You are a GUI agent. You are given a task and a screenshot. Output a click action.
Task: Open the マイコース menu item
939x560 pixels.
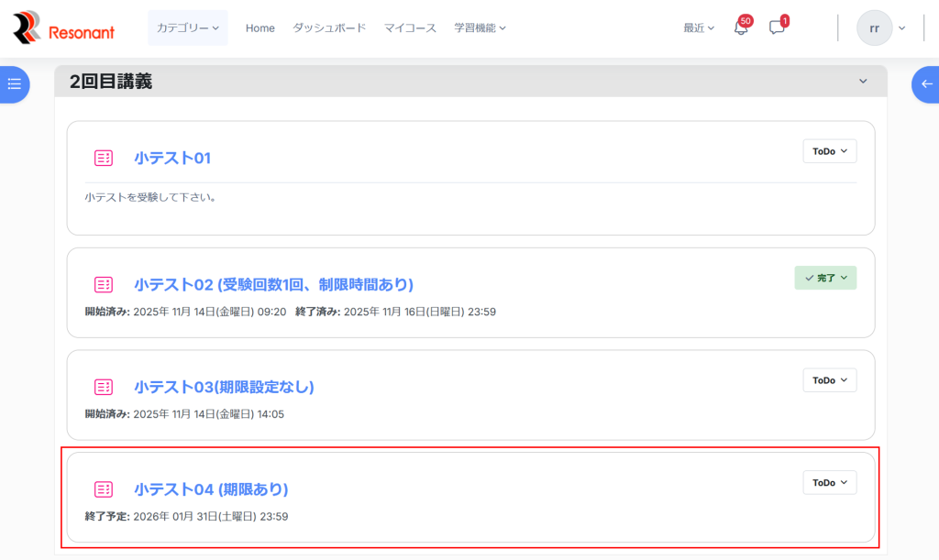tap(410, 28)
